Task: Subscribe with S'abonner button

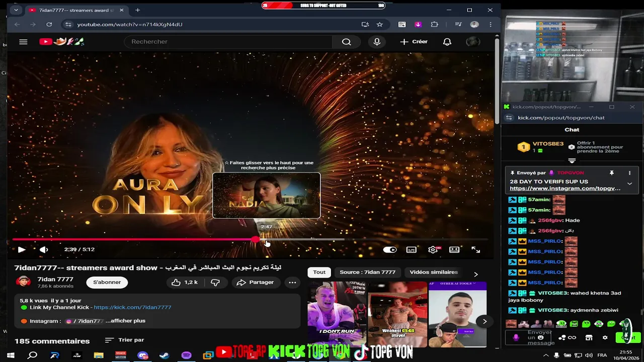Action: [107, 283]
